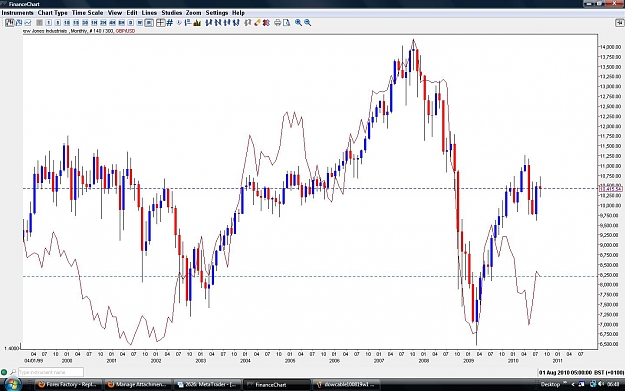Click the highlighted current price label on the axis
Image resolution: width=625 pixels, height=391 pixels.
(610, 189)
